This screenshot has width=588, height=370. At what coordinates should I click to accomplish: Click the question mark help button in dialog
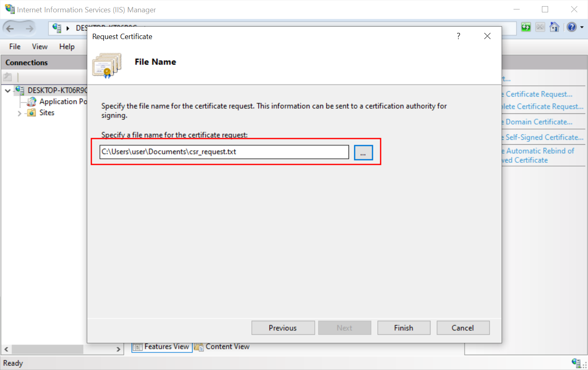[x=458, y=36]
